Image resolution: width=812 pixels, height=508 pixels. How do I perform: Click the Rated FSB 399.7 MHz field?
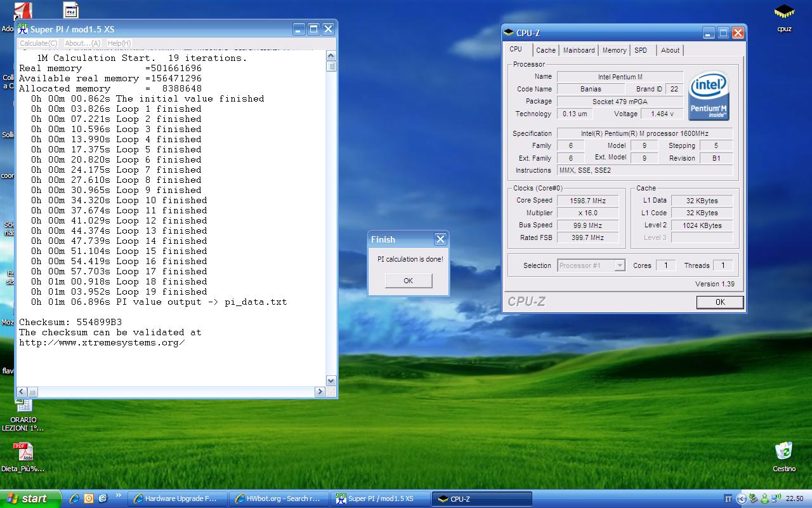point(587,237)
